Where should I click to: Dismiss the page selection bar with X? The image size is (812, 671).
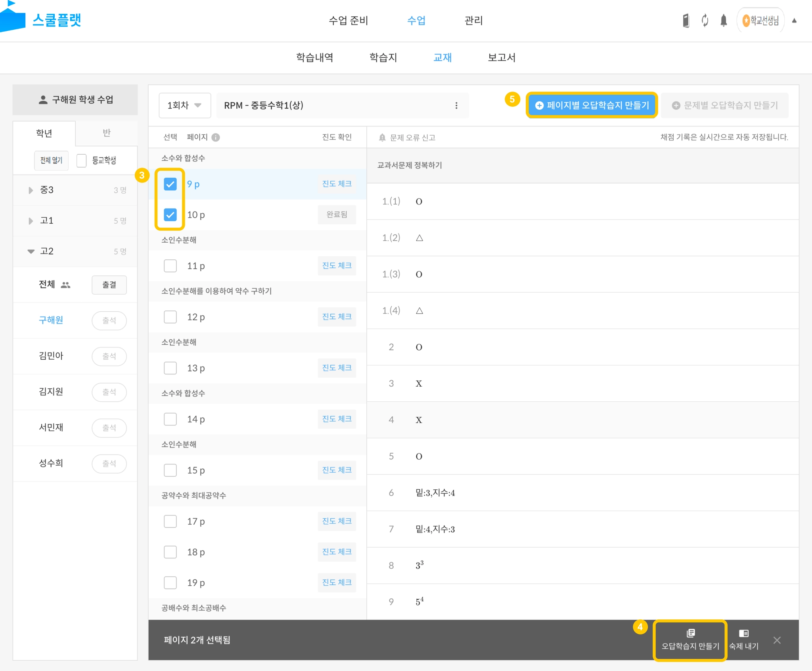[x=777, y=640]
